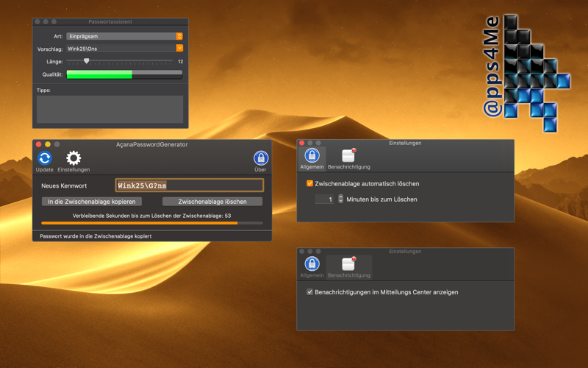This screenshot has height=368, width=588.
Task: Open Einstellungen gear icon in toolbar
Action: [x=73, y=158]
